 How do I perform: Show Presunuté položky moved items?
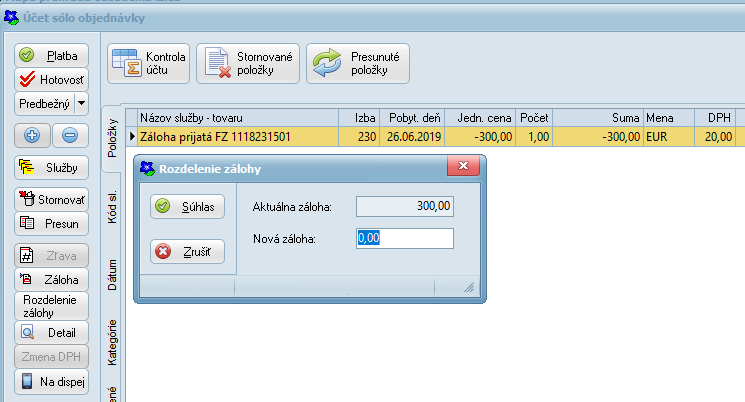click(358, 64)
